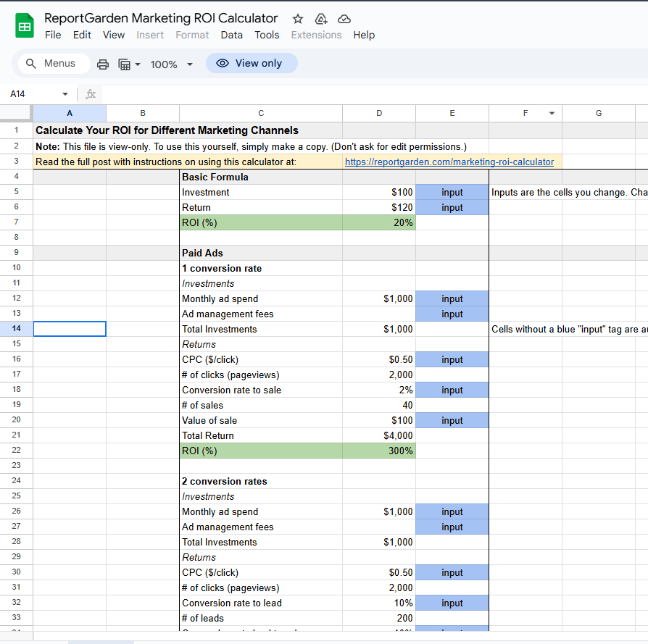Image resolution: width=648 pixels, height=644 pixels.
Task: Click the 20% ROI result cell
Action: (379, 222)
